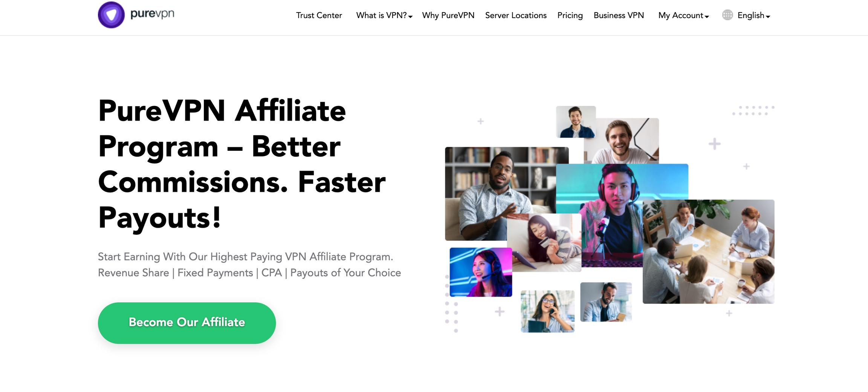View Server Locations
The image size is (868, 392).
coord(516,15)
